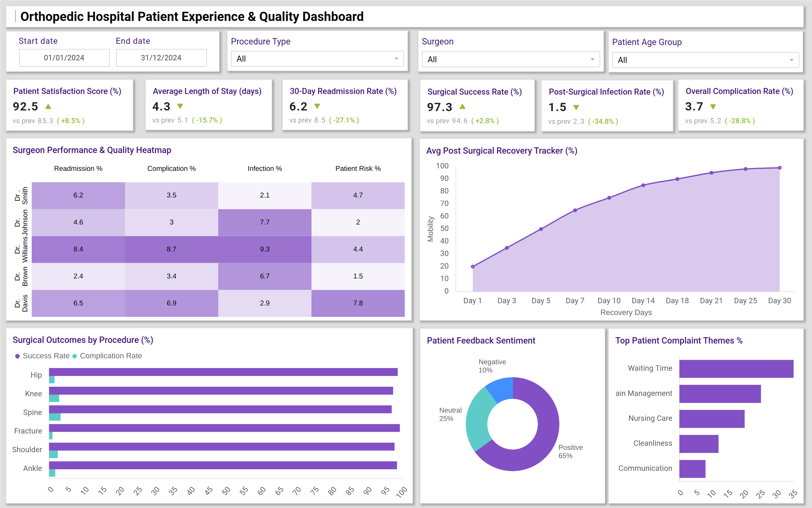Click the down arrow beside Infection Rate 1.5
This screenshot has width=812, height=508.
tap(576, 107)
